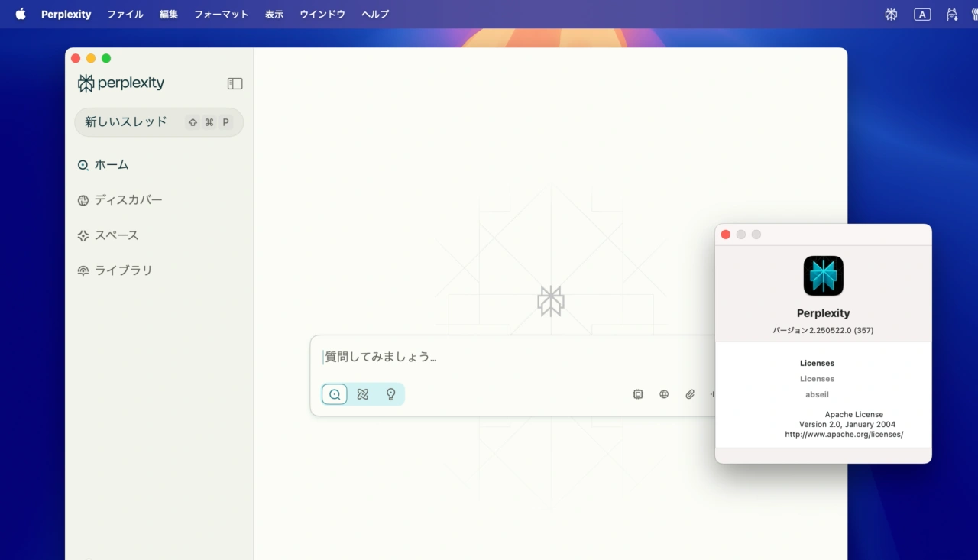Open the ファイル menu
This screenshot has width=978, height=560.
pos(125,14)
